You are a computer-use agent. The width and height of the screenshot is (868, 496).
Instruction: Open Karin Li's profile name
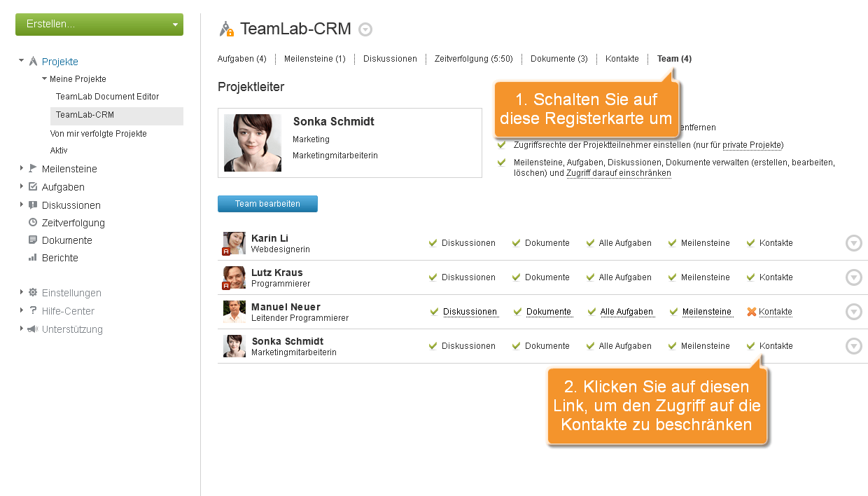[x=269, y=238]
